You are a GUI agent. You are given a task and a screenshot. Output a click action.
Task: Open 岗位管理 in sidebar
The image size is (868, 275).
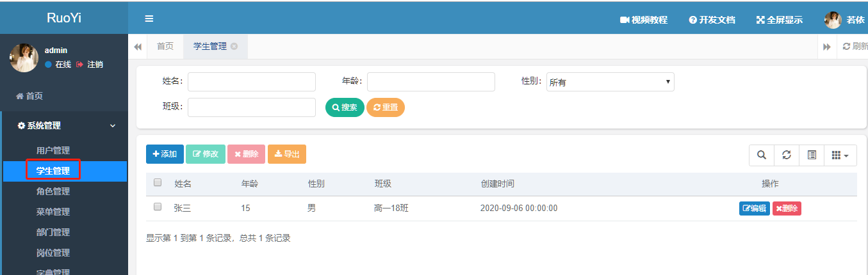[x=53, y=253]
